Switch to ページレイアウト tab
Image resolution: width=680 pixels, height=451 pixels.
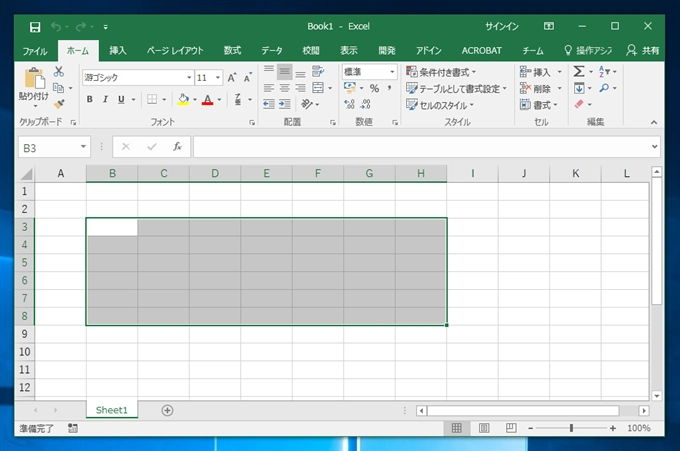(175, 51)
